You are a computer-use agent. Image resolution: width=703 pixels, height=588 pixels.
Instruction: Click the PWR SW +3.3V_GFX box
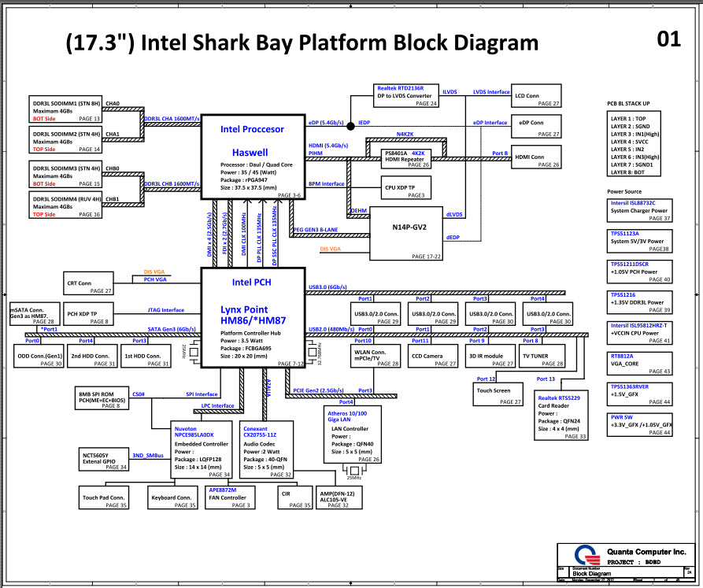639,425
